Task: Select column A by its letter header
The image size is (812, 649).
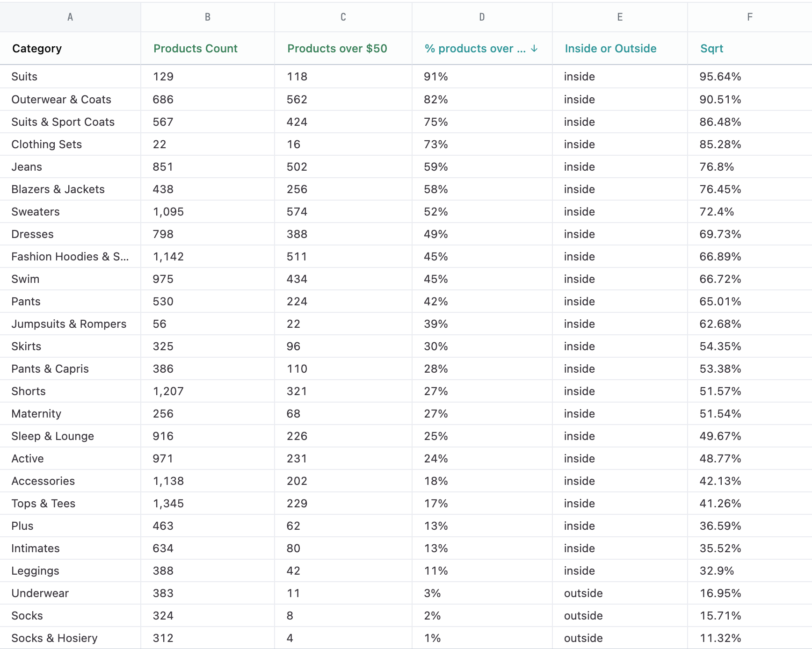Action: (x=70, y=17)
